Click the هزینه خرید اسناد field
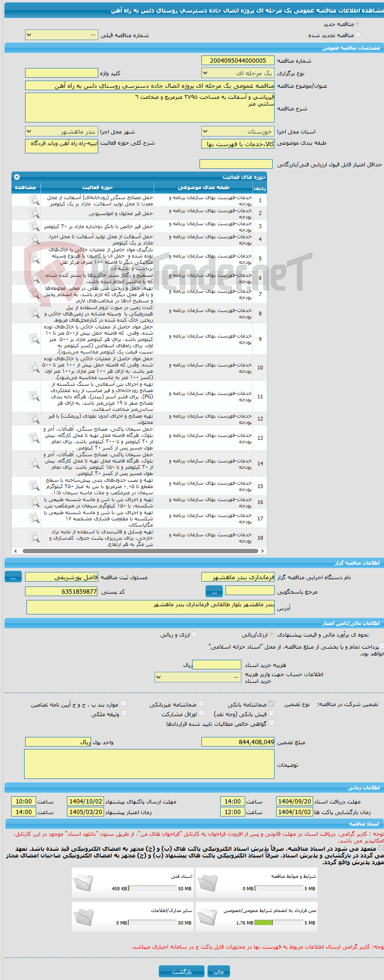Viewport: 384px width, 980px height. (x=217, y=665)
